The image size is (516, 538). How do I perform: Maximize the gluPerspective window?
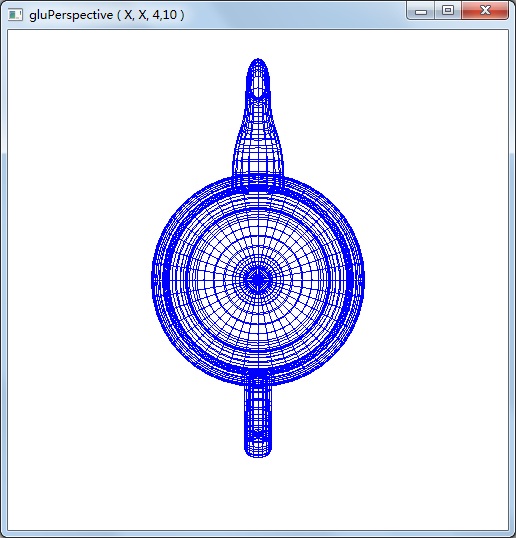point(448,11)
